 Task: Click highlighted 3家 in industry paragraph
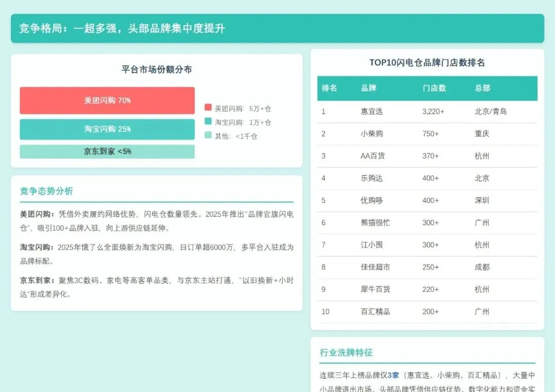(x=393, y=376)
